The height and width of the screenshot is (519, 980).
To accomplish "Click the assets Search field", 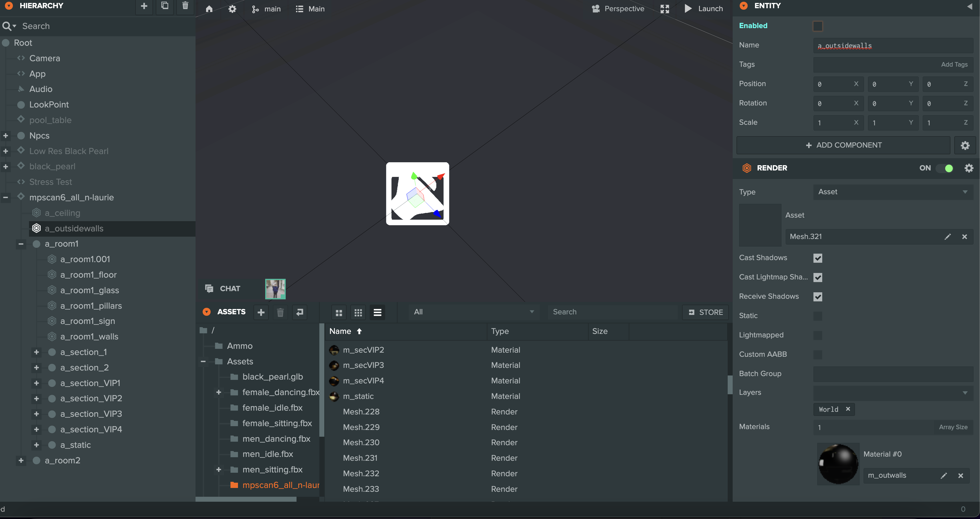I will [612, 312].
